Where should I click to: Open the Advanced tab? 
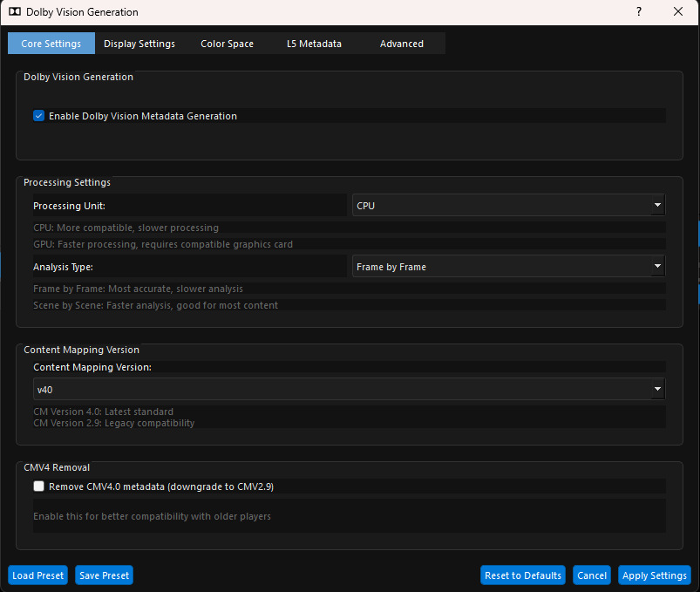pos(401,44)
